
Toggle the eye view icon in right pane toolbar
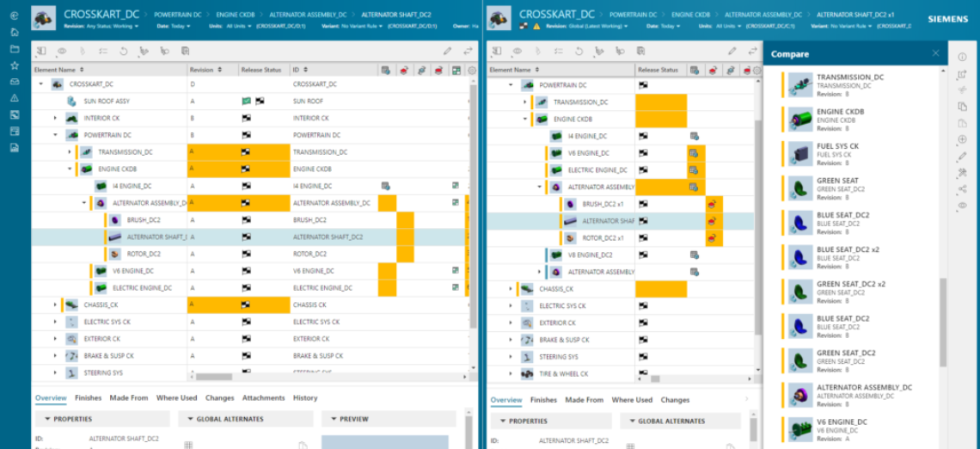pos(517,52)
